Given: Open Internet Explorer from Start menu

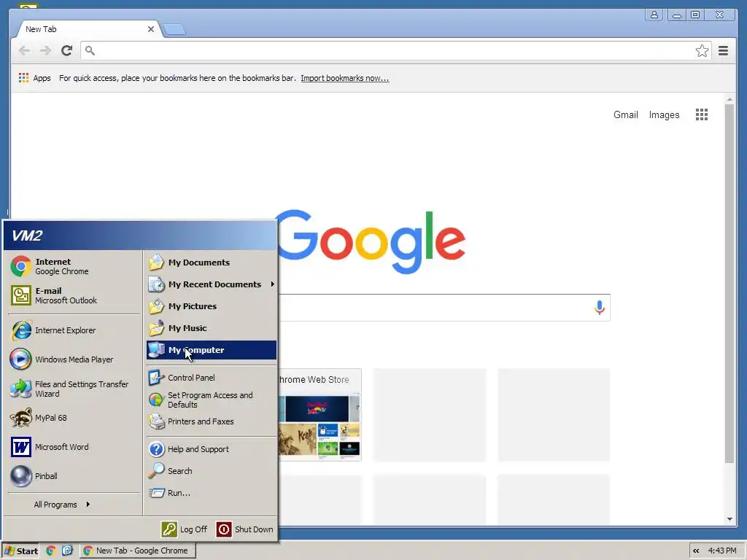Looking at the screenshot, I should pos(74,330).
